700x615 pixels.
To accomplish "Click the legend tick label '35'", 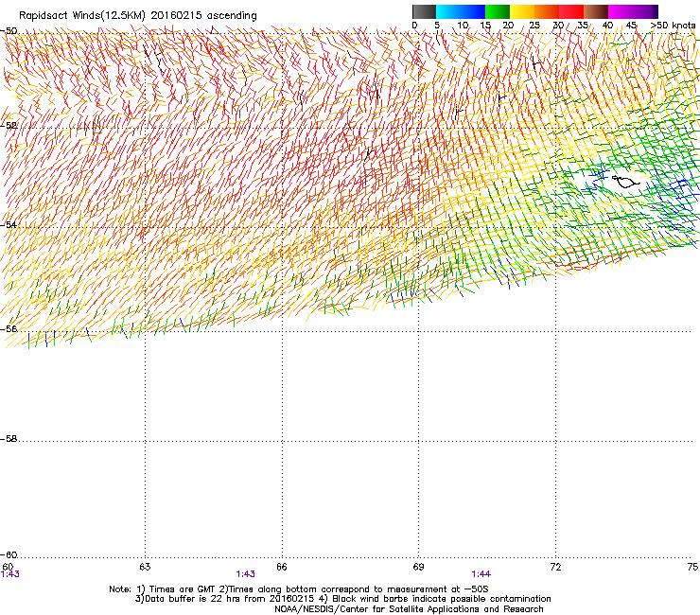I will tap(583, 26).
